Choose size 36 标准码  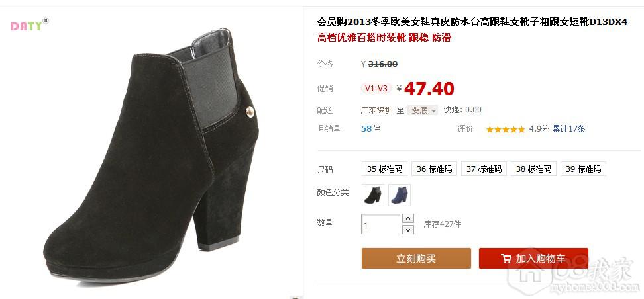tap(434, 169)
